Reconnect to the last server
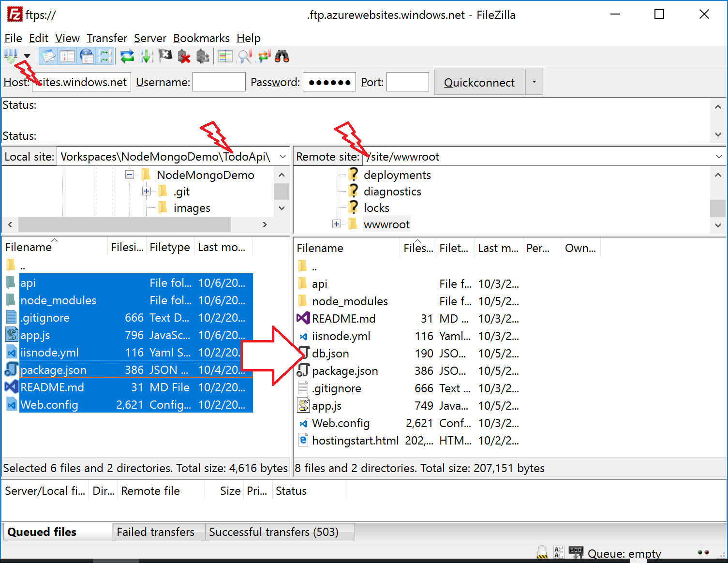This screenshot has width=728, height=563. tap(203, 57)
